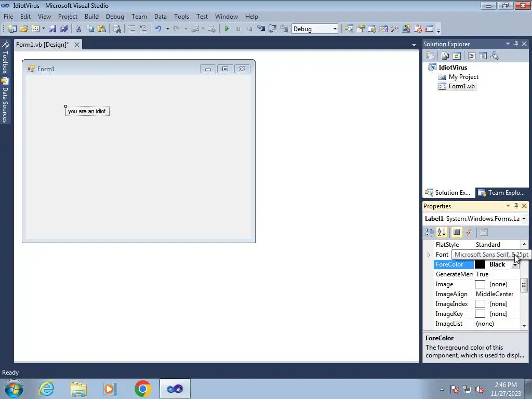Refresh the Solution Explorer

click(x=457, y=56)
